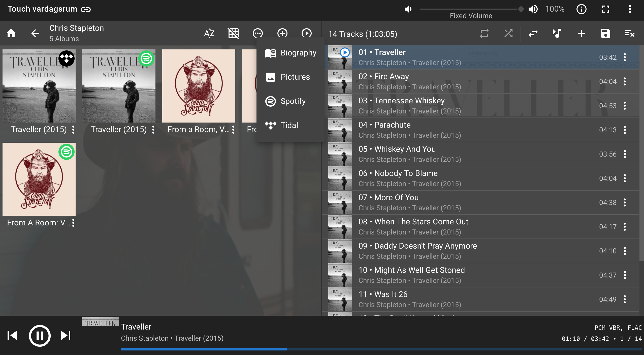
Task: Open options for track Was It 26
Action: click(625, 300)
